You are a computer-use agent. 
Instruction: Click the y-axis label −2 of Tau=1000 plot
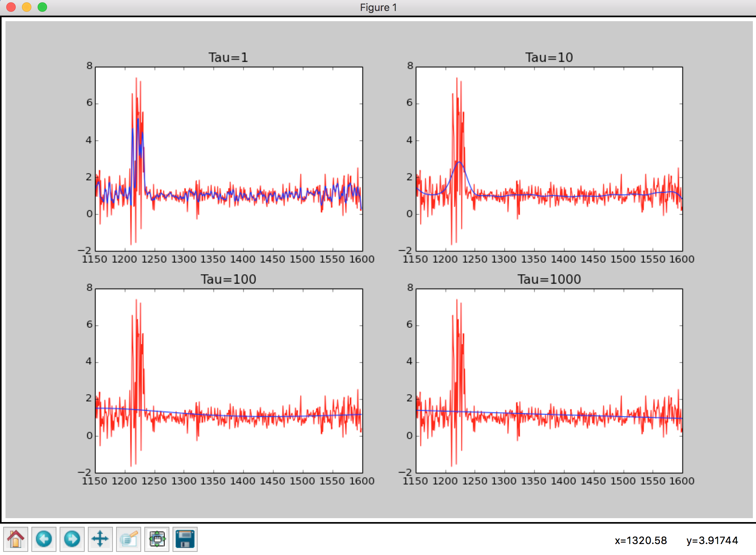[405, 473]
